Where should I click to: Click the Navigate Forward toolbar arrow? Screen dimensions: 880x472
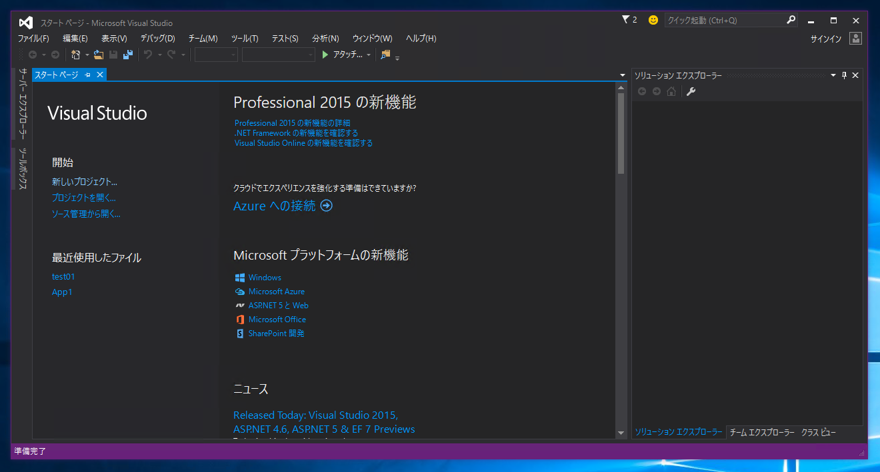click(55, 55)
